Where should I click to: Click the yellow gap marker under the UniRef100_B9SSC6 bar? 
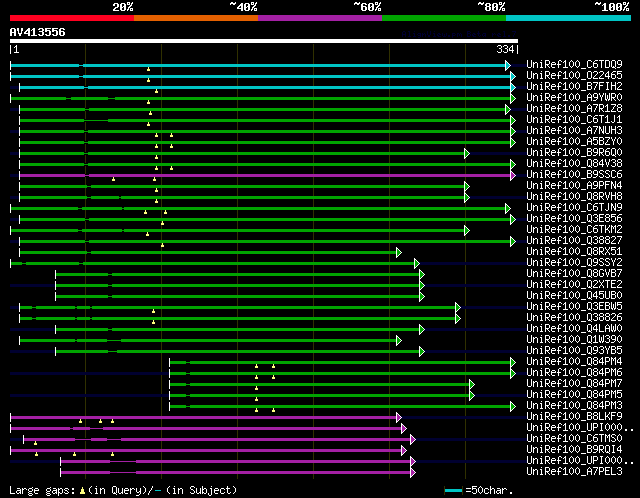[114, 180]
